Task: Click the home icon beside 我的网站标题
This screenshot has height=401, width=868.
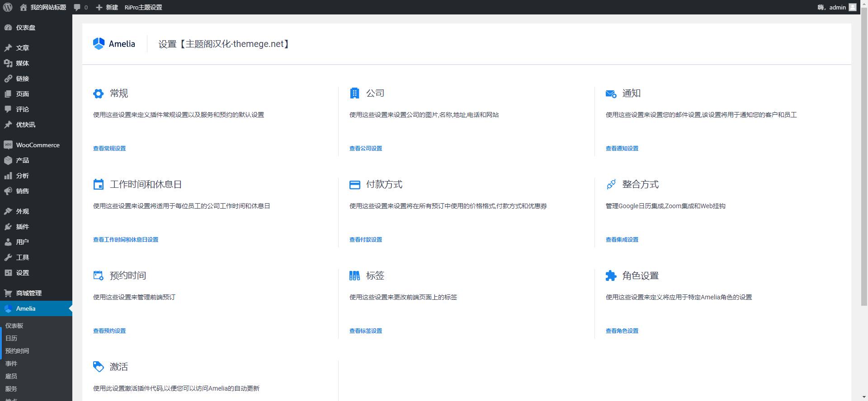Action: point(24,7)
